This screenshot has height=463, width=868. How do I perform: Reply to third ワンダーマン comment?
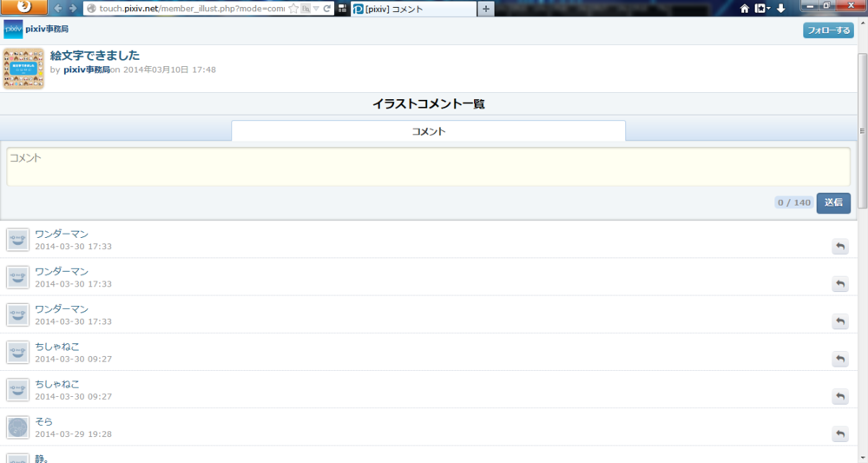840,321
